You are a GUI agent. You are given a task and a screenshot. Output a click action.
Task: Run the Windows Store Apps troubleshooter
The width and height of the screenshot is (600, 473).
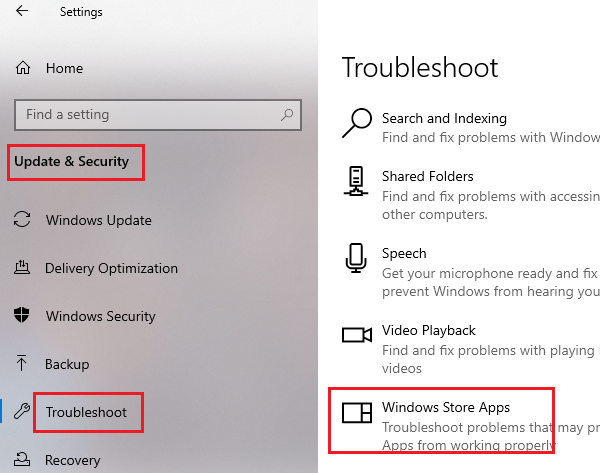[445, 408]
